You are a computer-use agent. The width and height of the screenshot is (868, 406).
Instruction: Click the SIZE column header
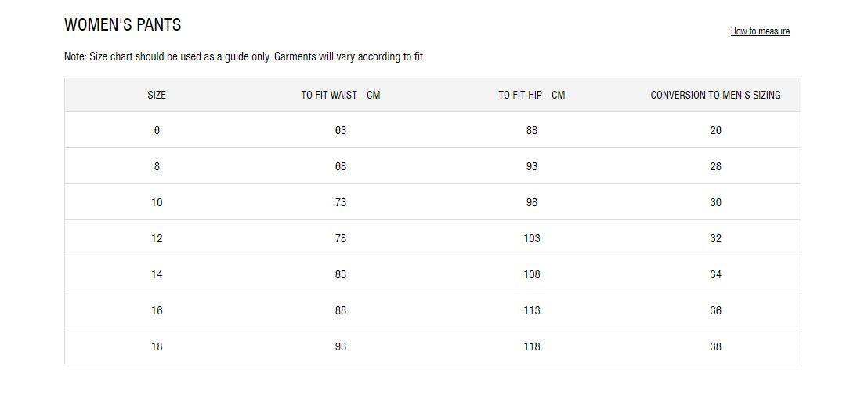coord(157,95)
